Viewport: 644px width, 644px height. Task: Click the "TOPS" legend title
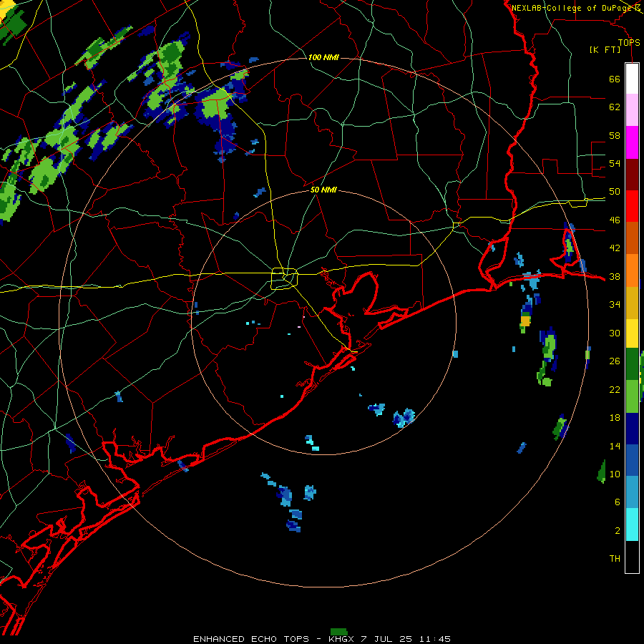(629, 43)
